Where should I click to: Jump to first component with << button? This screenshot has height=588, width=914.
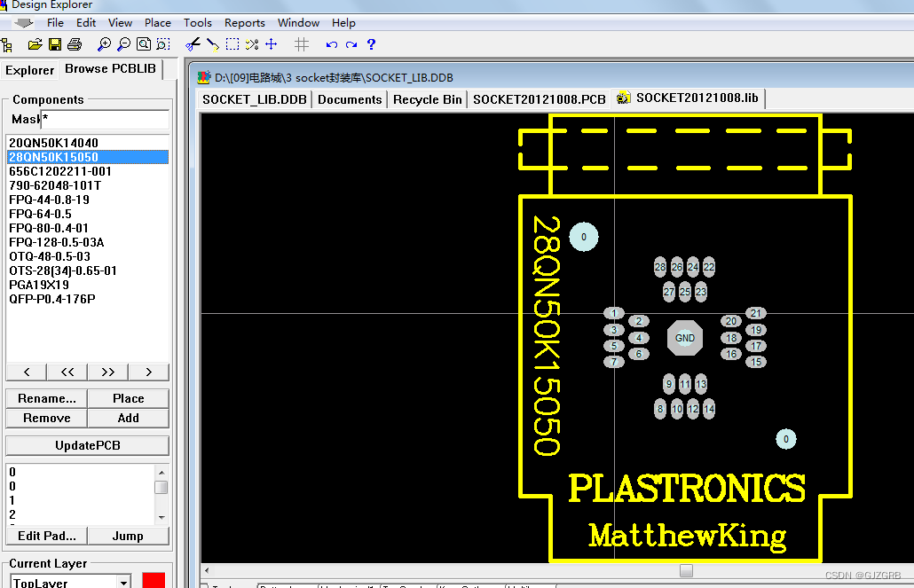click(x=67, y=372)
